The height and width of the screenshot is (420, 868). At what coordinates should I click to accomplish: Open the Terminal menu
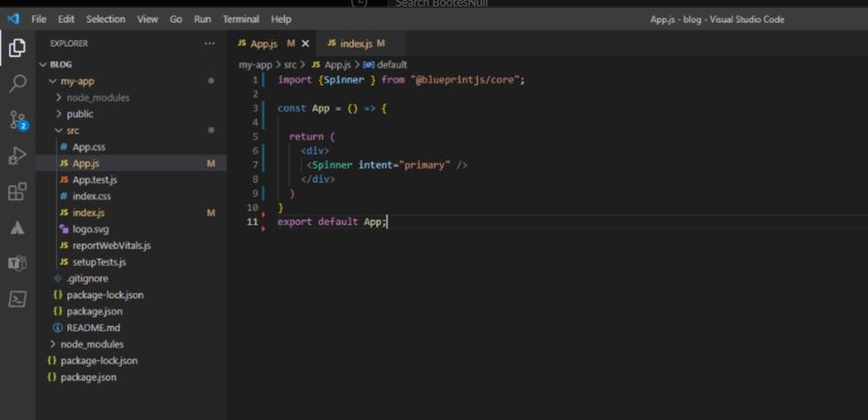241,19
